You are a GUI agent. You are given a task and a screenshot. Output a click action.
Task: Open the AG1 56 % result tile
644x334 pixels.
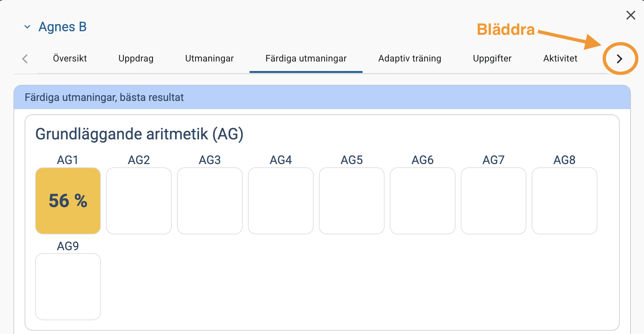[68, 201]
